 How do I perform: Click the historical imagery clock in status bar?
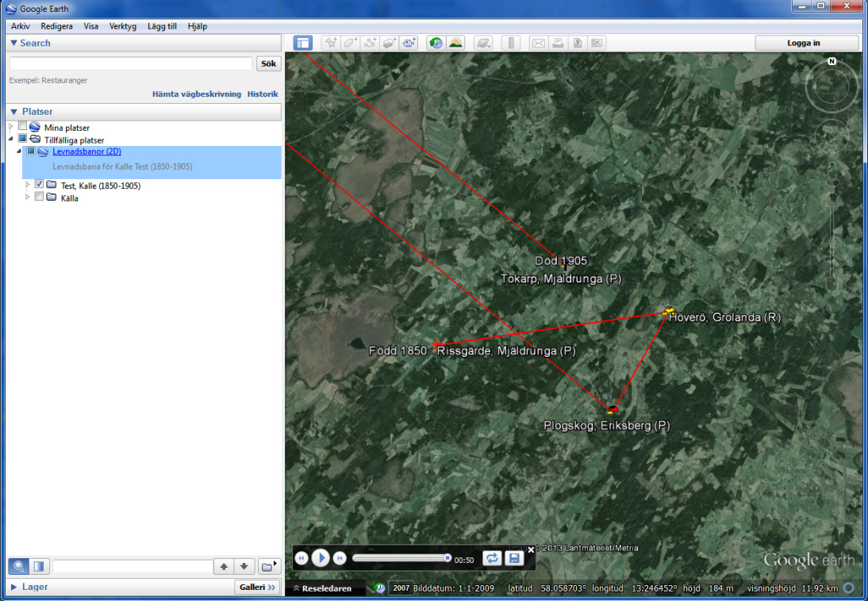point(380,588)
